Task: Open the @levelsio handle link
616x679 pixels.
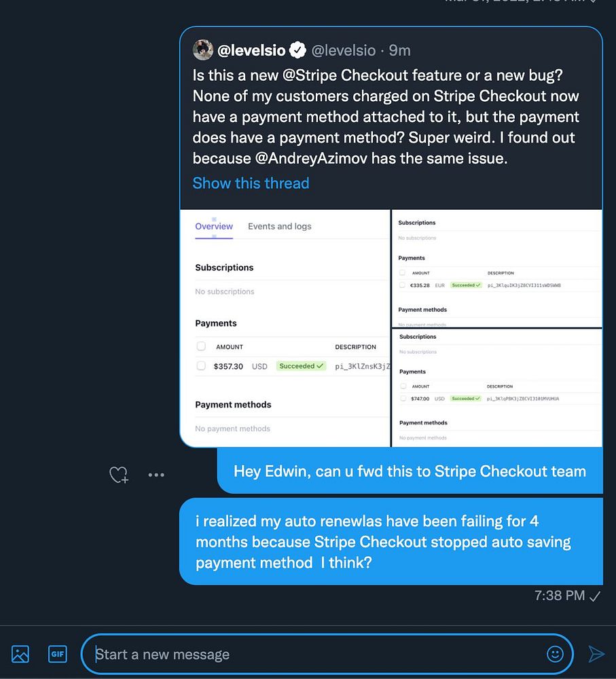Action: click(x=344, y=50)
